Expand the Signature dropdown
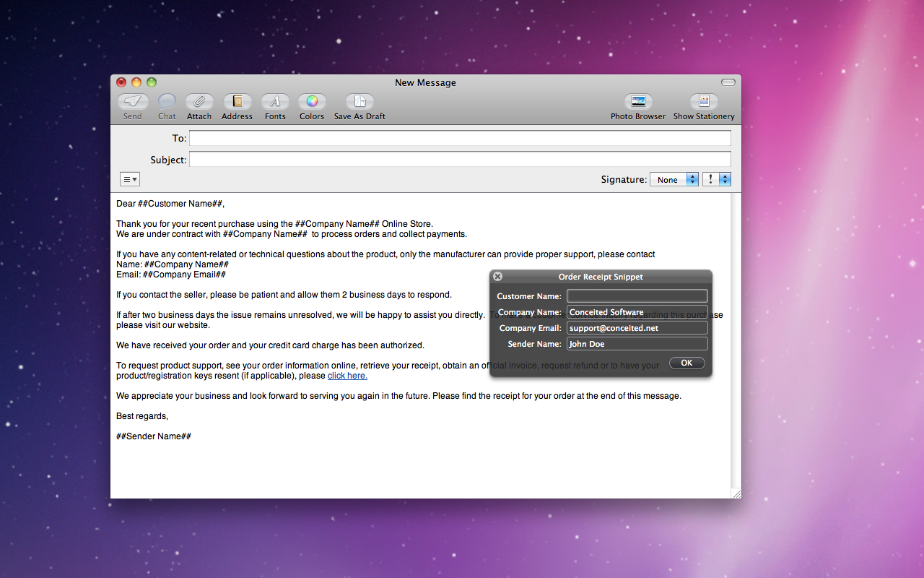 coord(674,180)
